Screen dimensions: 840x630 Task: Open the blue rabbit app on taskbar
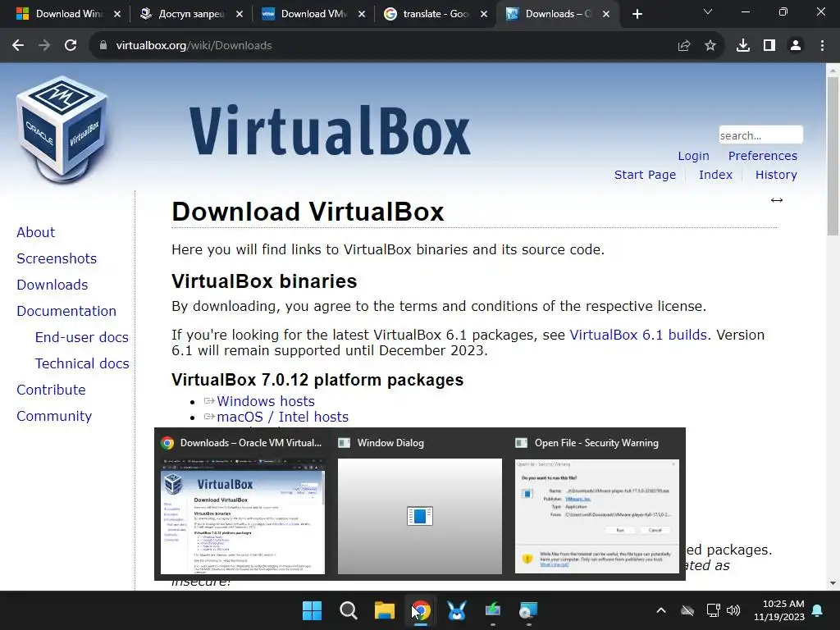pyautogui.click(x=457, y=610)
